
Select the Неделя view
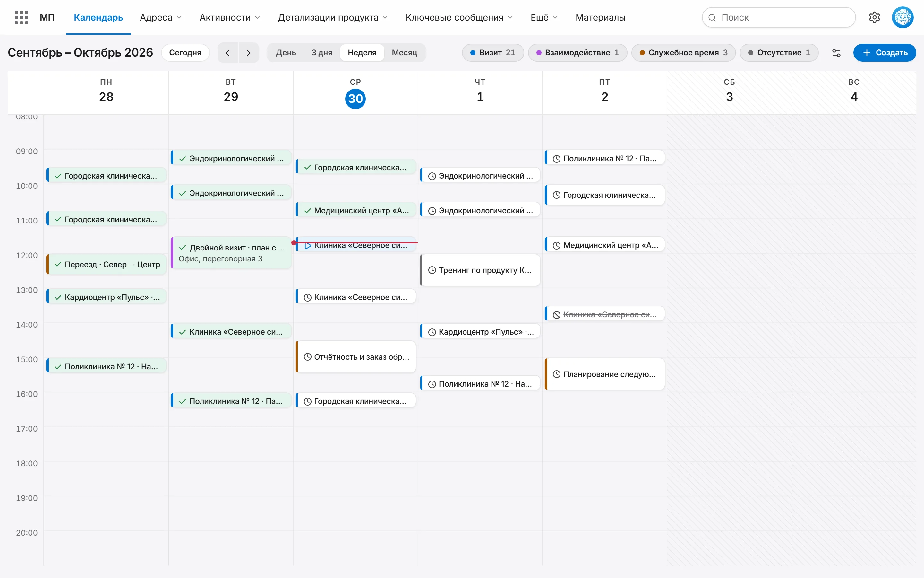362,53
